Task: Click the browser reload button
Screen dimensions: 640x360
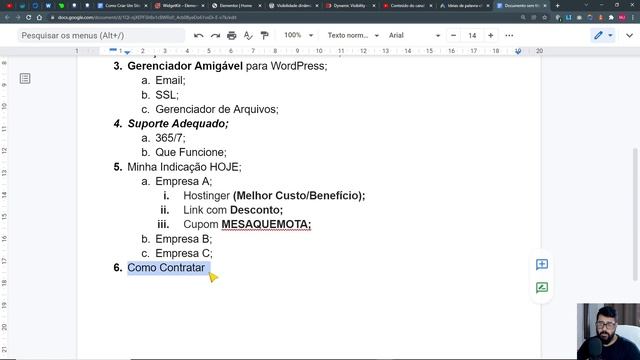Action: coord(28,18)
